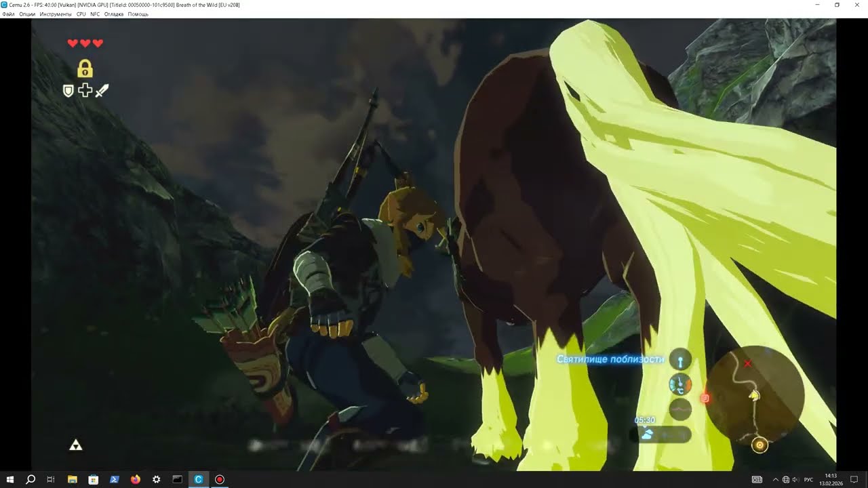Click the orange shrine marker beside minimap
The height and width of the screenshot is (488, 868).
pos(705,398)
